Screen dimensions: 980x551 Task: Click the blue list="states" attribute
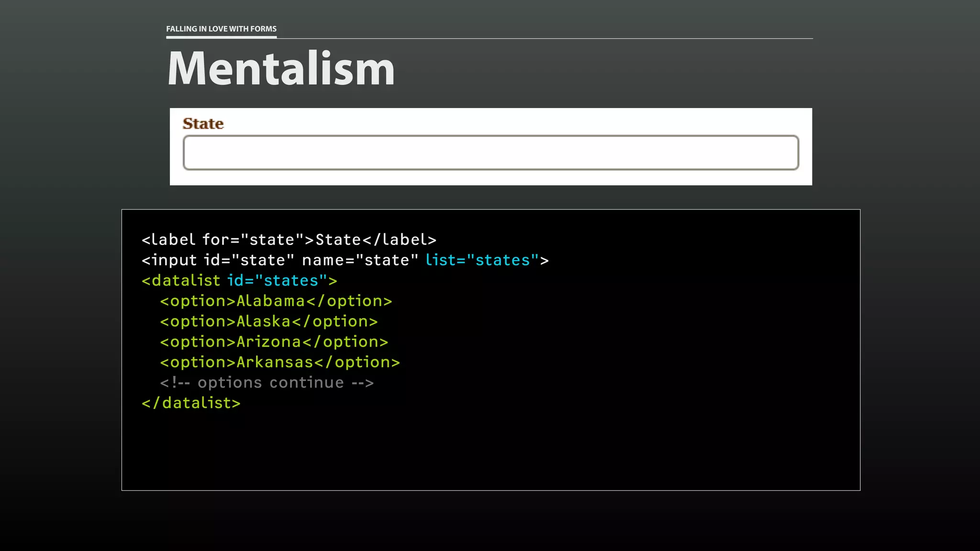482,260
